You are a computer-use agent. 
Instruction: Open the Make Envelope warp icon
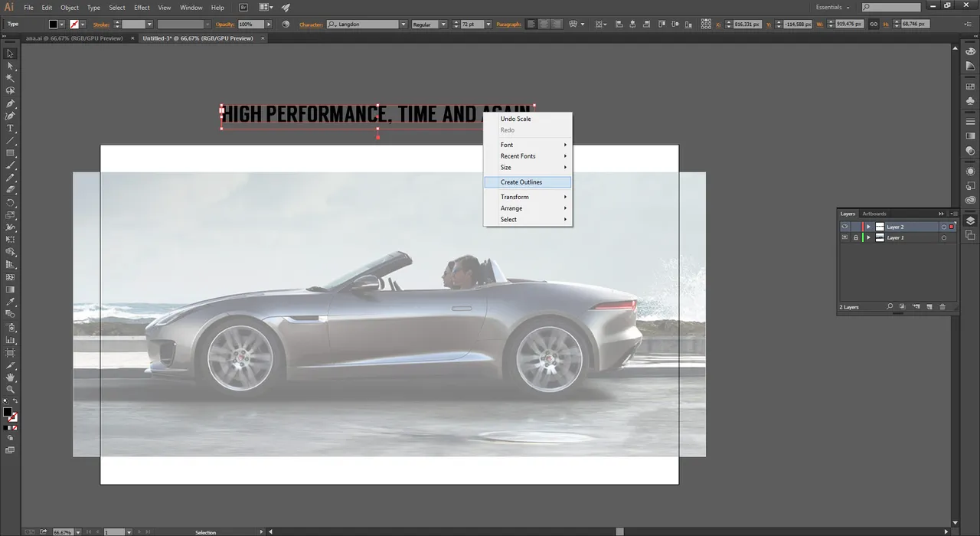click(573, 25)
